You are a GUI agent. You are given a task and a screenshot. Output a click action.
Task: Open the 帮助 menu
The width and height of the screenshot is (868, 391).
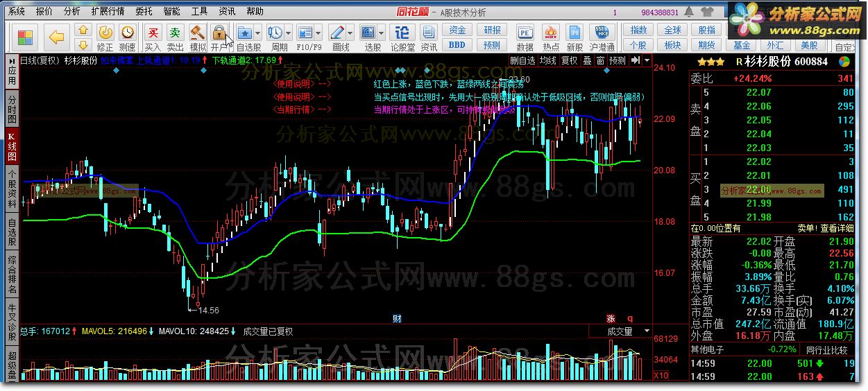coord(255,12)
